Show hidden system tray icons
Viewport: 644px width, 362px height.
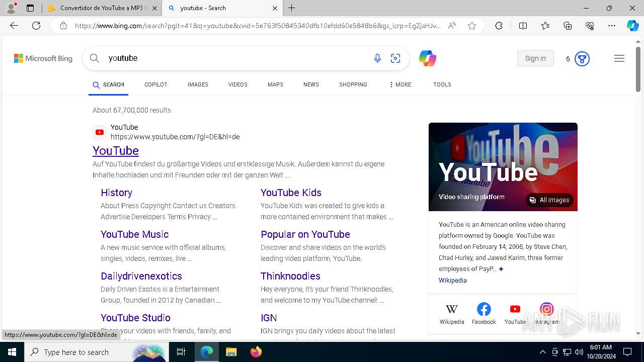pos(542,352)
